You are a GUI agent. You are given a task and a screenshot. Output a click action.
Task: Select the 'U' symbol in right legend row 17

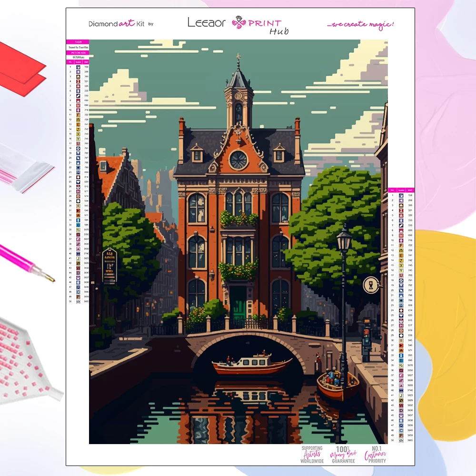[401, 276]
